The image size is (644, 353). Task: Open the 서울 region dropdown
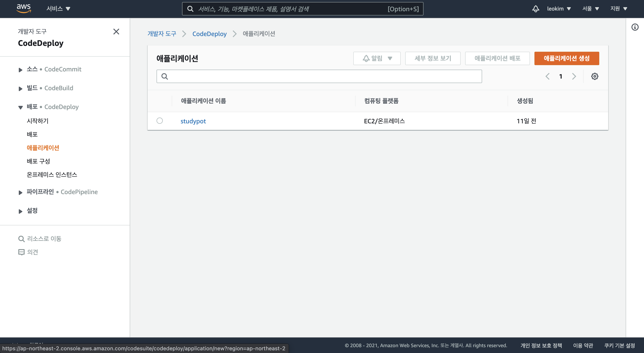(x=591, y=9)
